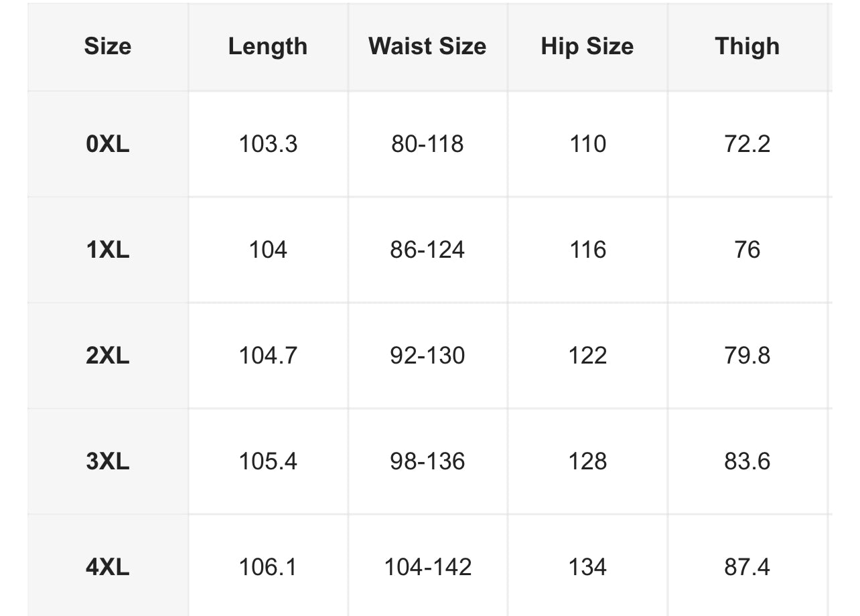Click the Size column header
This screenshot has width=860, height=616.
coord(108,46)
